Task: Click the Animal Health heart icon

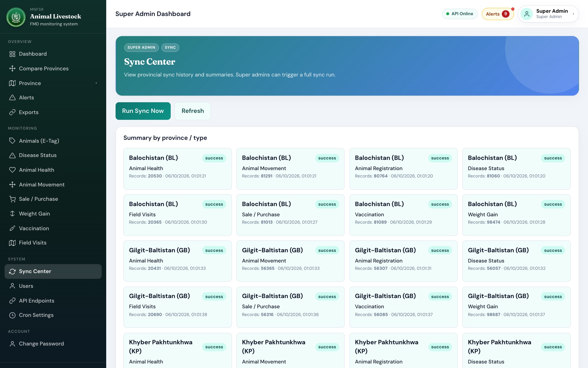Action: (x=12, y=170)
